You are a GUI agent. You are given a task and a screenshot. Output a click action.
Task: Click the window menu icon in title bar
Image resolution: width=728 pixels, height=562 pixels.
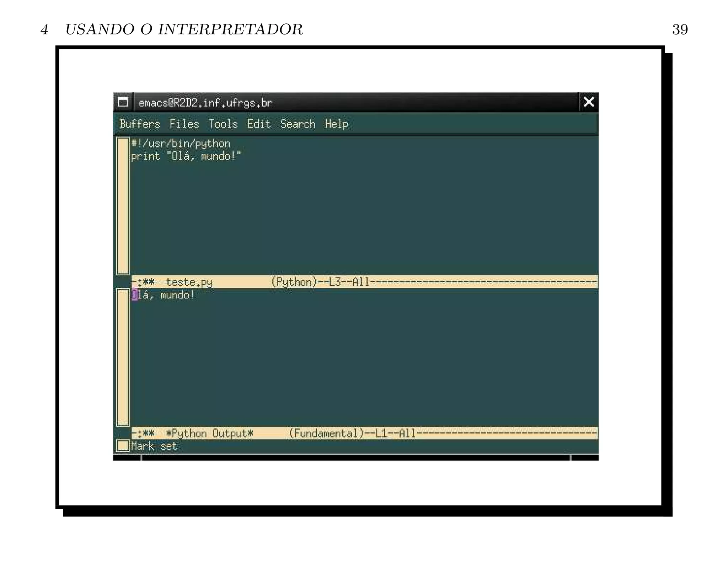tap(123, 102)
